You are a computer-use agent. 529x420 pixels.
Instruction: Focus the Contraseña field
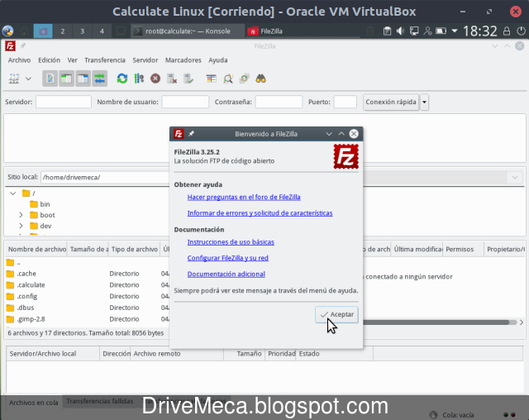[x=279, y=102]
